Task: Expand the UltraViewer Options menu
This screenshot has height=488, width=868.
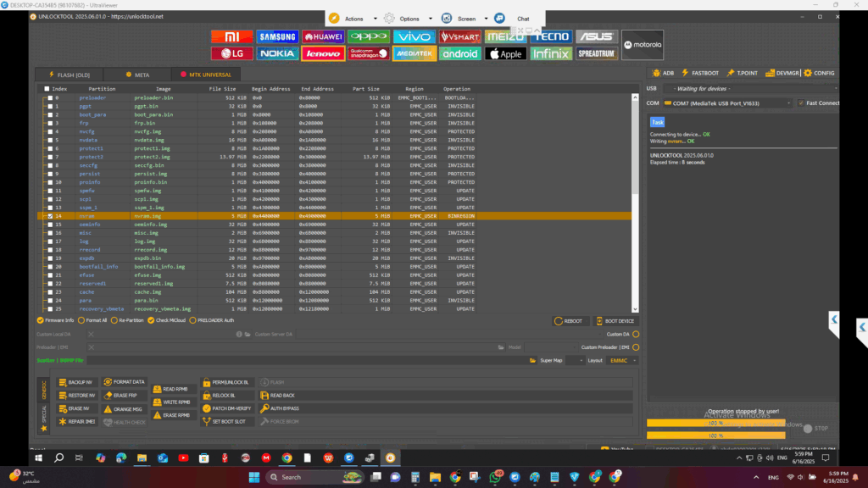Action: [x=431, y=19]
